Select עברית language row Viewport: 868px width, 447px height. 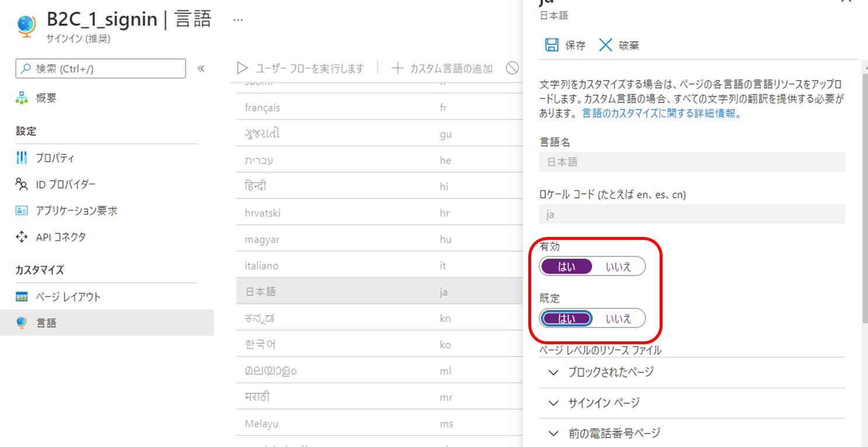point(379,160)
